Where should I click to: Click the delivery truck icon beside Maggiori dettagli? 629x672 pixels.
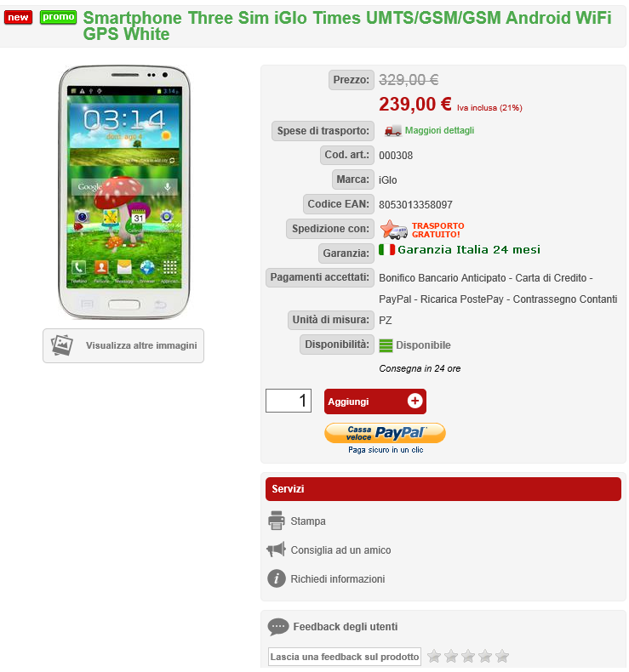coord(392,131)
